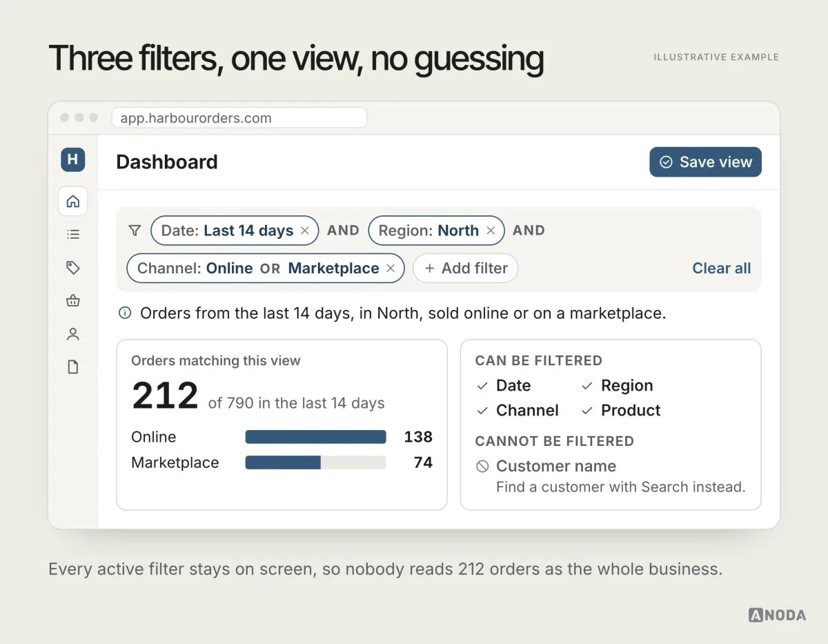Click 'Find a customer with Search instead.'
828x644 pixels.
621,487
